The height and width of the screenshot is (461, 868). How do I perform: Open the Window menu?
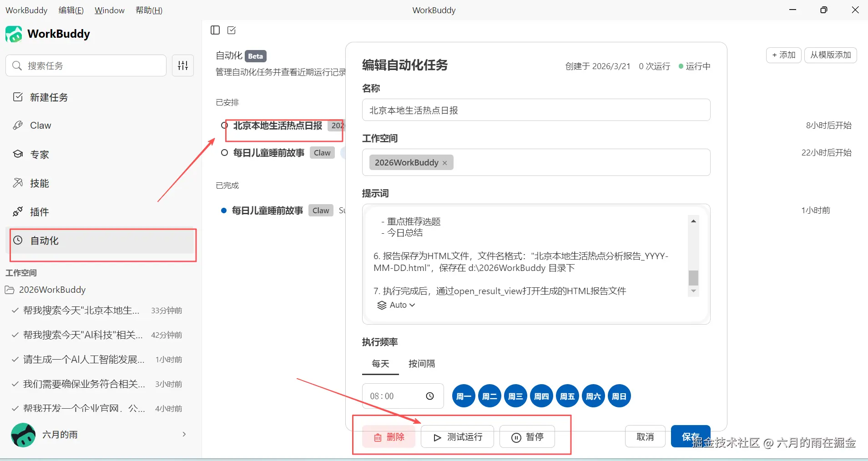[110, 10]
